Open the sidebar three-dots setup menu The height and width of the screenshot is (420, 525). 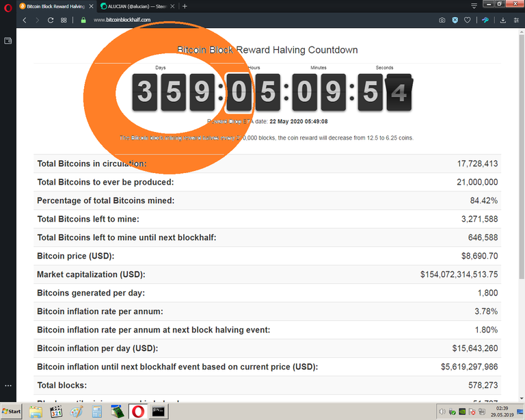point(8,386)
